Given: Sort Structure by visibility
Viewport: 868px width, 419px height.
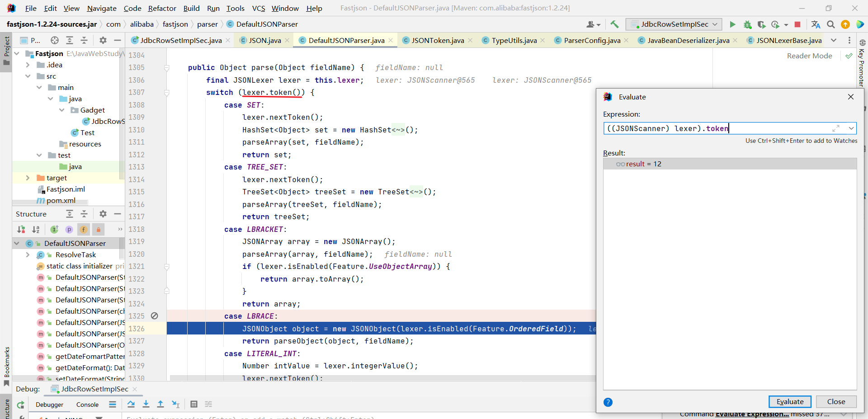Looking at the screenshot, I should (21, 230).
